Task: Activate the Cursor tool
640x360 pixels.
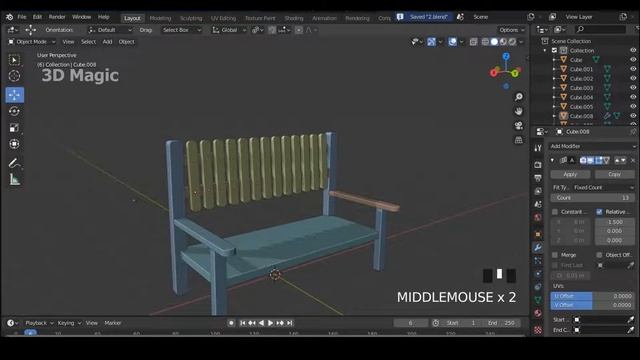Action: tap(14, 76)
